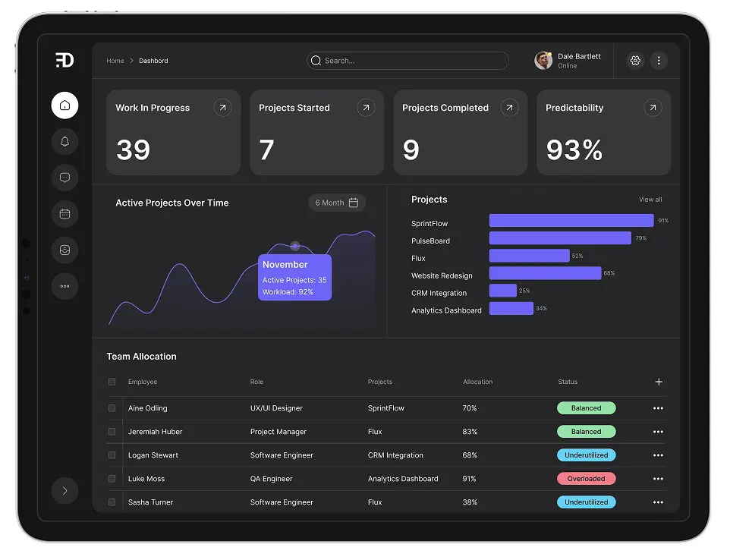
Task: Click the Search input field
Action: pyautogui.click(x=407, y=61)
